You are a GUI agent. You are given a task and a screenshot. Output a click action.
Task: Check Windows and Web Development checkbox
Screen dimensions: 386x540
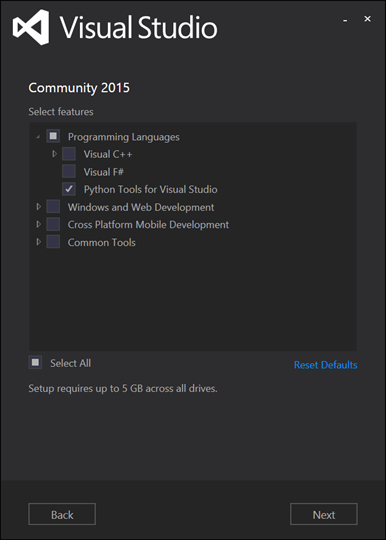click(x=53, y=207)
